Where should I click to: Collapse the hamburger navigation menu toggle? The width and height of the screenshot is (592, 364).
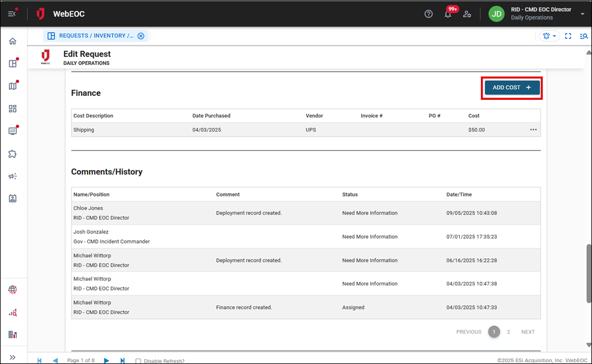(x=12, y=14)
